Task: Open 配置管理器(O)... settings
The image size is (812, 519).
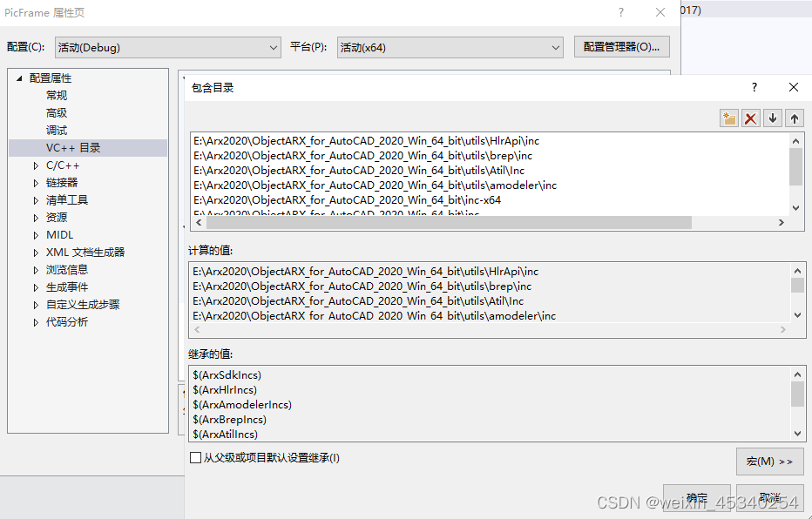Action: (x=621, y=47)
